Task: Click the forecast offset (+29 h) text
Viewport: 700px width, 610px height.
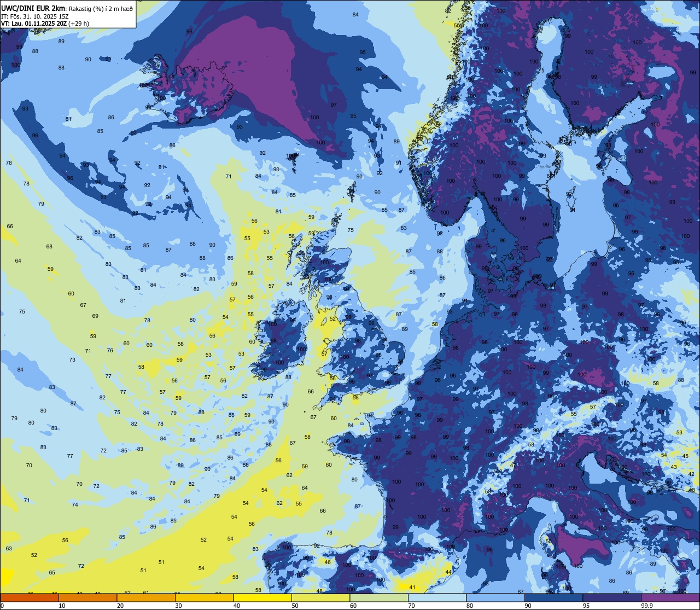Action: point(79,24)
